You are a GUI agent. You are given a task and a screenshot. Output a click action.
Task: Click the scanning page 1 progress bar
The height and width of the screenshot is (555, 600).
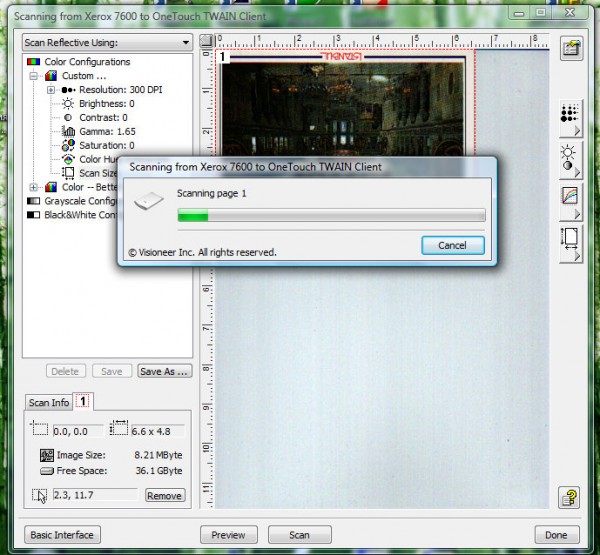click(332, 215)
